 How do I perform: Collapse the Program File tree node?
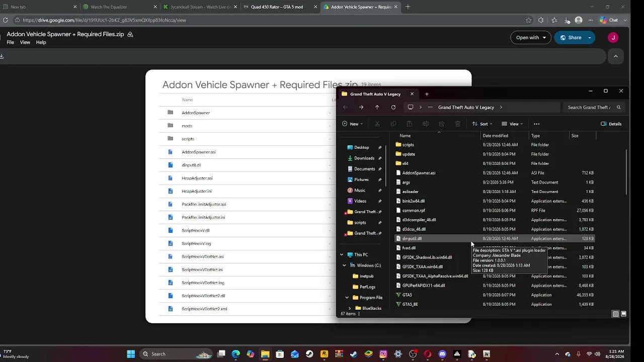point(347,298)
